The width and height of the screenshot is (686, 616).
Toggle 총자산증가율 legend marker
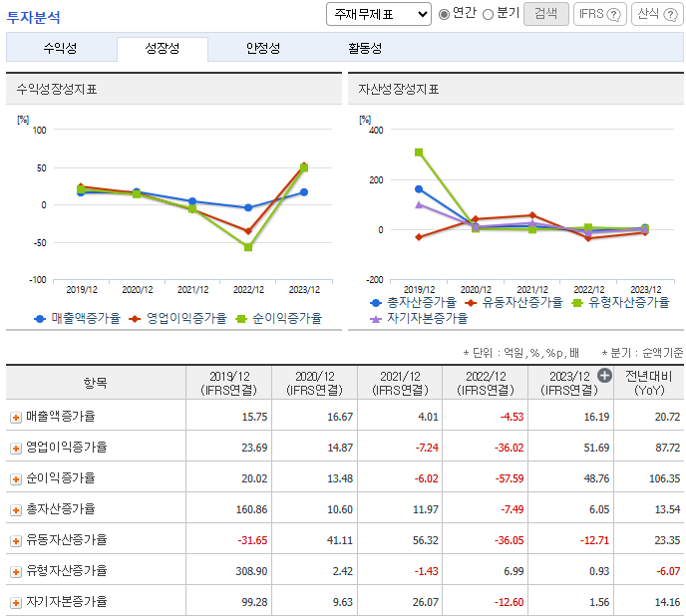pos(375,303)
